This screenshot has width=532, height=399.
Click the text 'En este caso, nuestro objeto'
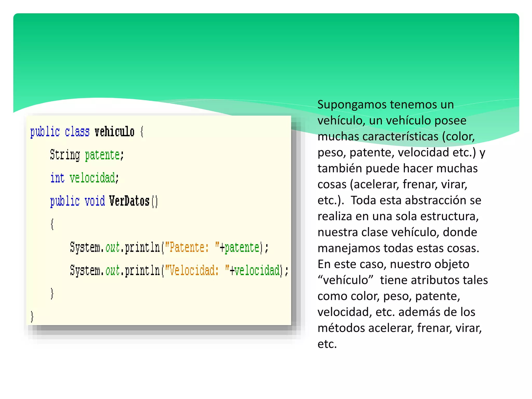pyautogui.click(x=393, y=264)
